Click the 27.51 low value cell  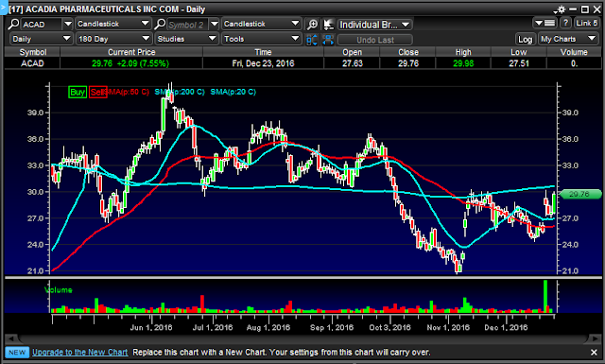(519, 63)
